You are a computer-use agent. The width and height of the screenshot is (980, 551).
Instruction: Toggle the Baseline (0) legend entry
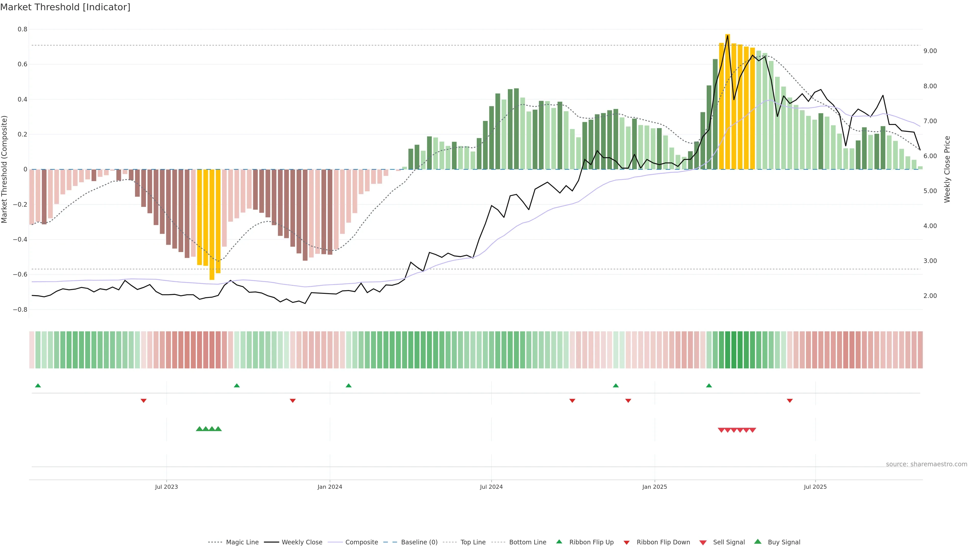(419, 542)
